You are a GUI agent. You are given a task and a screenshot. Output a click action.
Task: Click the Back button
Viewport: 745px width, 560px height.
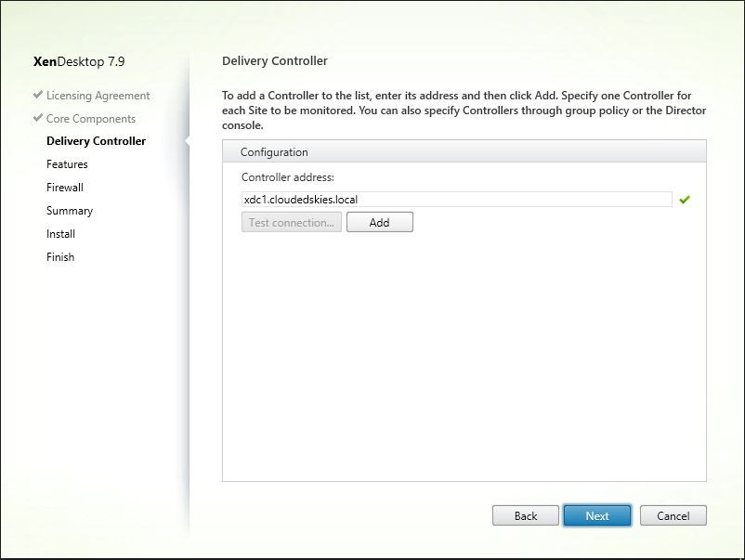[x=526, y=515]
